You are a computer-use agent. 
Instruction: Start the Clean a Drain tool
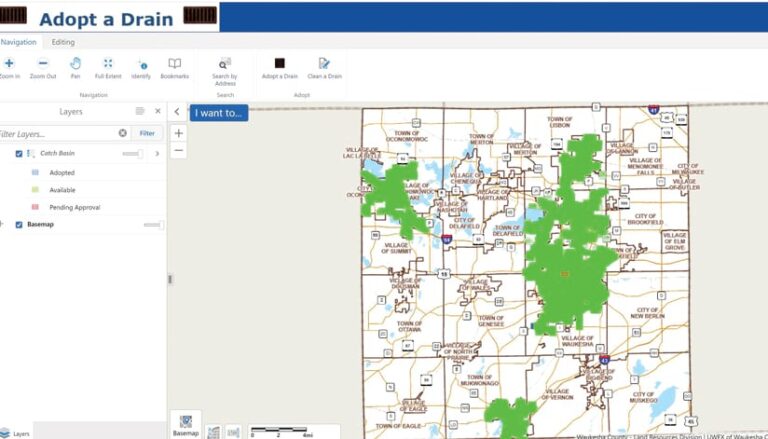[324, 68]
